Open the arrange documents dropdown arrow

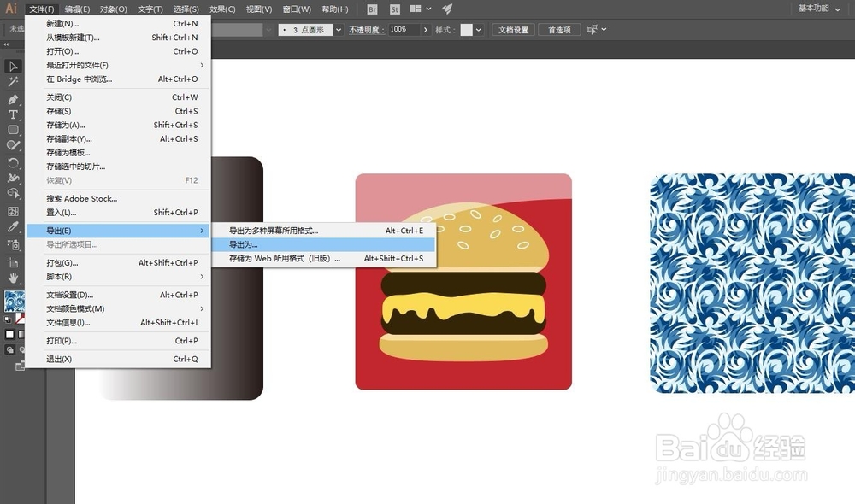pyautogui.click(x=428, y=9)
